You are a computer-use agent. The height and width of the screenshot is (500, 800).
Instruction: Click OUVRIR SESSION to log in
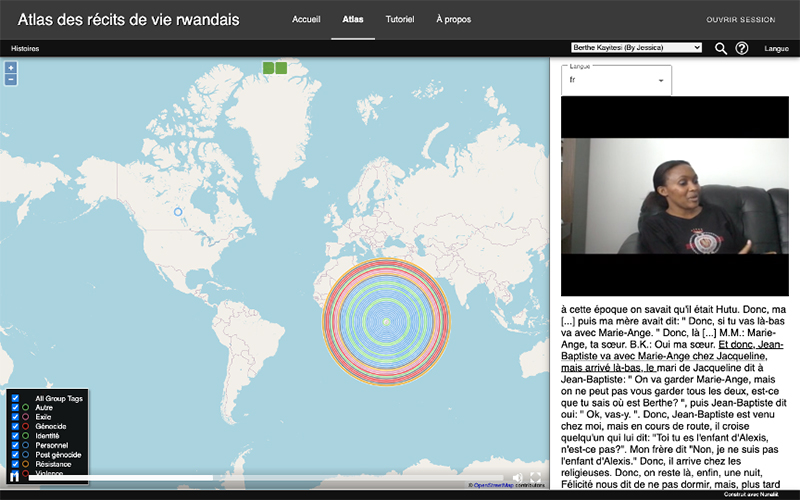point(741,19)
